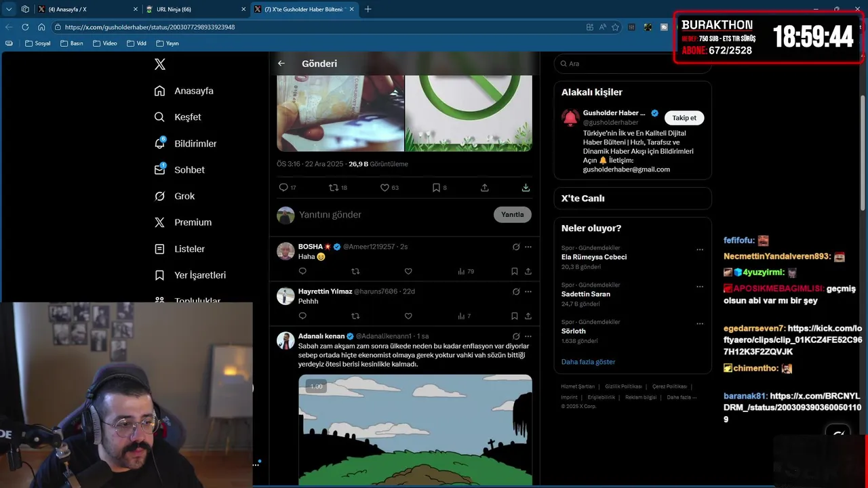Open Bildirimler from the sidebar

click(185, 144)
